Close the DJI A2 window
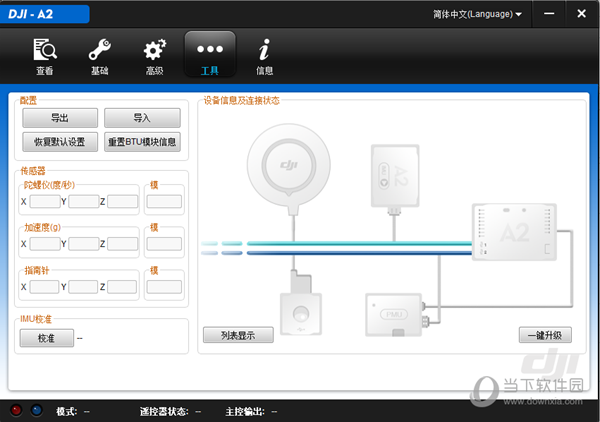The height and width of the screenshot is (422, 600). (x=581, y=14)
